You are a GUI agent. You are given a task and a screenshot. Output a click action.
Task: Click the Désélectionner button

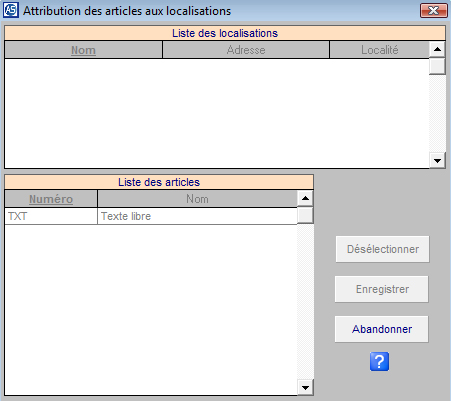[x=382, y=249]
